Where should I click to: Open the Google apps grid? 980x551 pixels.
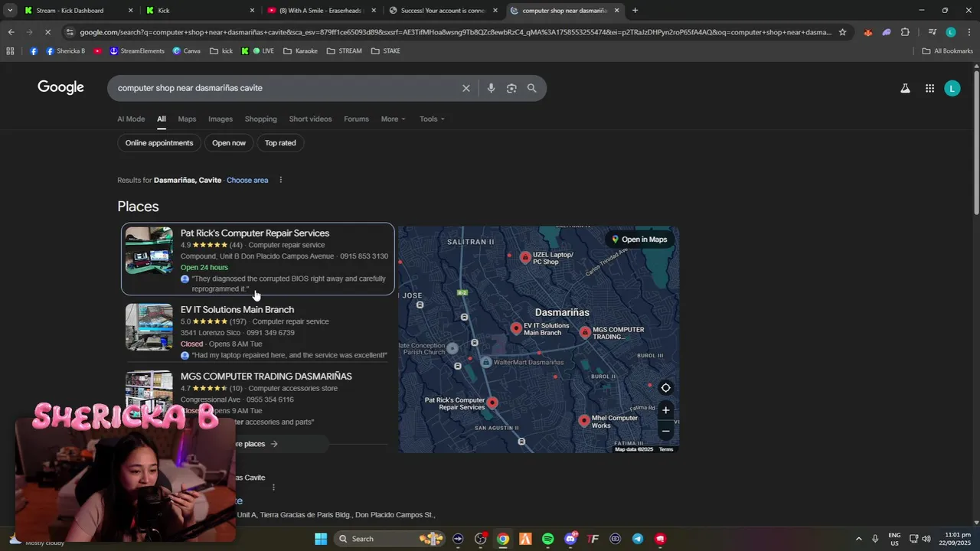(929, 89)
